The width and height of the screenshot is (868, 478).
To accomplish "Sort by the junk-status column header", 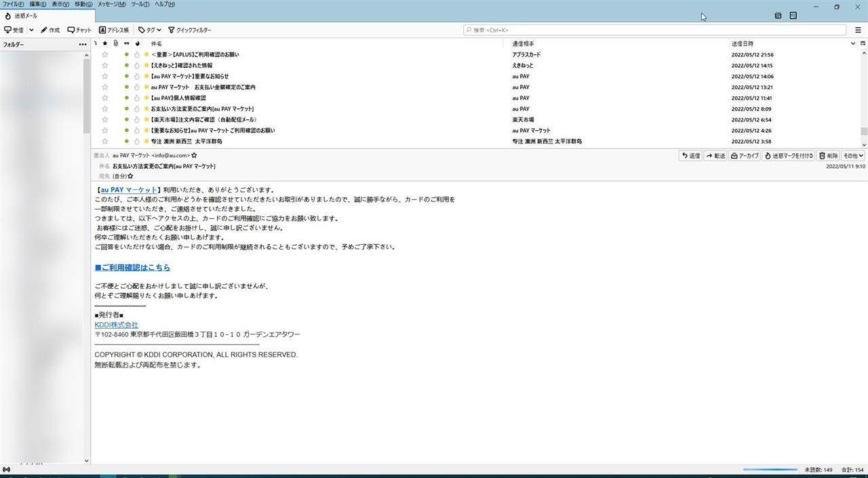I will tap(137, 44).
